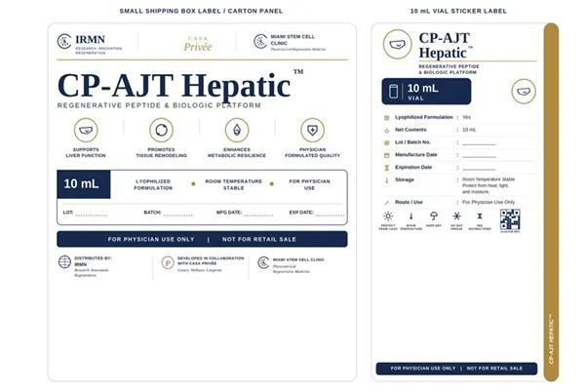
Task: Click the blank line after BATCH: on carton
Action: click(178, 215)
